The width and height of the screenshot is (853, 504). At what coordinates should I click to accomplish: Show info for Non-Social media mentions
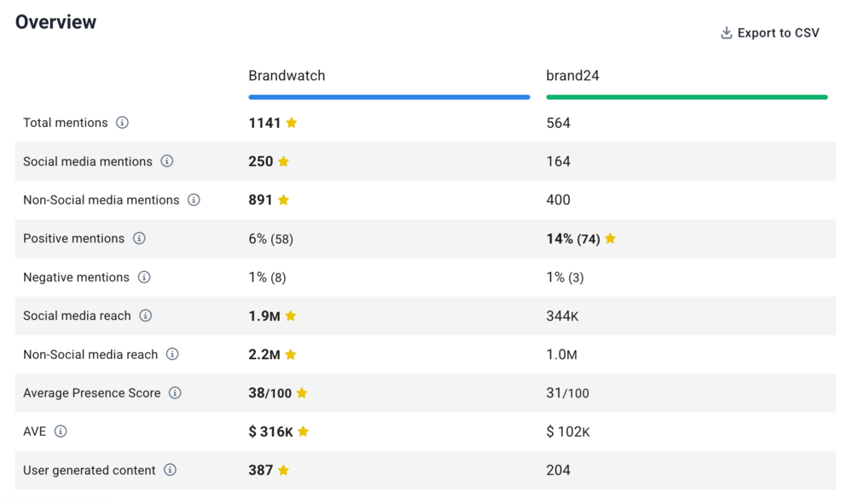(x=194, y=200)
